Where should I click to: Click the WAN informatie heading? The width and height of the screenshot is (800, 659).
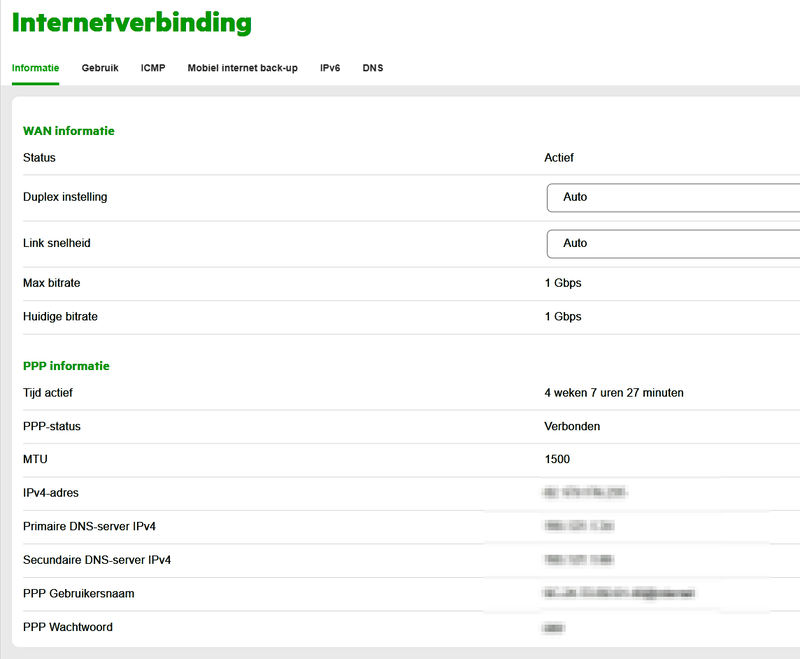[69, 131]
